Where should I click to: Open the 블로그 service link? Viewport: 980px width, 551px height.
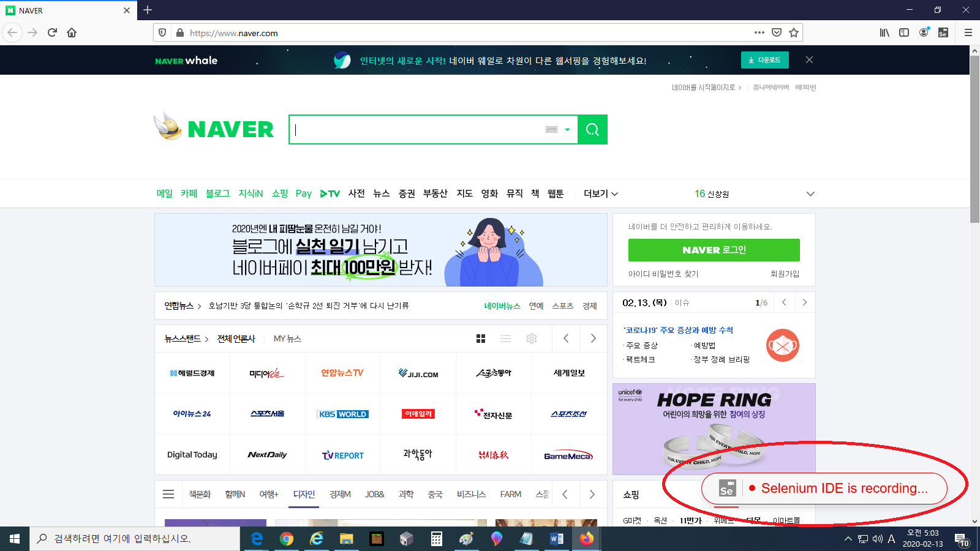coord(217,193)
